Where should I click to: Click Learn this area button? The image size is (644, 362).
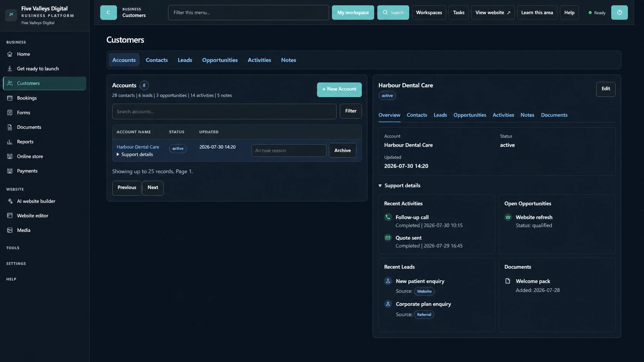[x=537, y=13]
